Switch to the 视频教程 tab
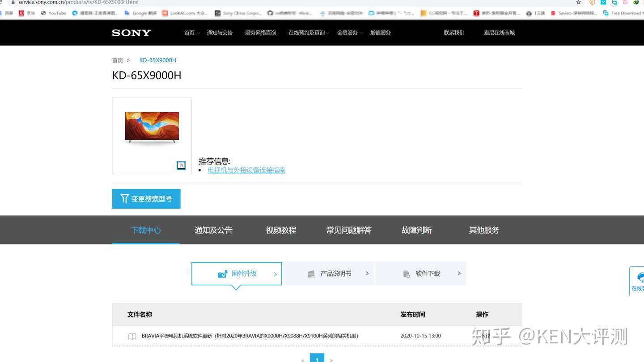The width and height of the screenshot is (644, 362). click(281, 230)
